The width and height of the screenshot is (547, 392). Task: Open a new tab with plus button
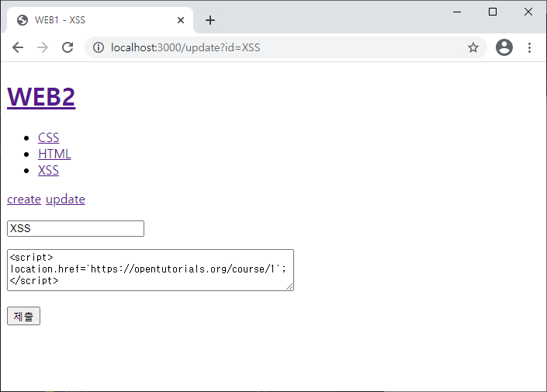coord(210,20)
